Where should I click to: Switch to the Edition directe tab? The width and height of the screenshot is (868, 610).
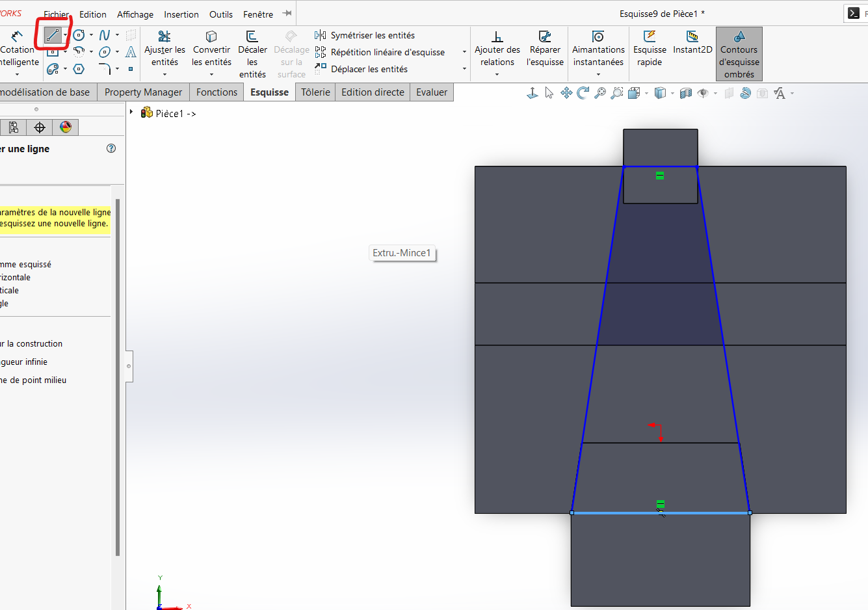(373, 92)
